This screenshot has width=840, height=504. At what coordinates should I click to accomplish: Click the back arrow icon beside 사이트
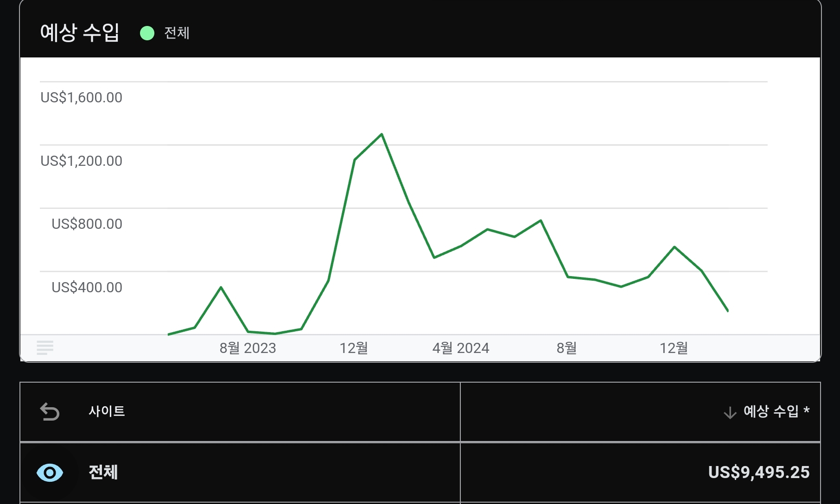50,411
